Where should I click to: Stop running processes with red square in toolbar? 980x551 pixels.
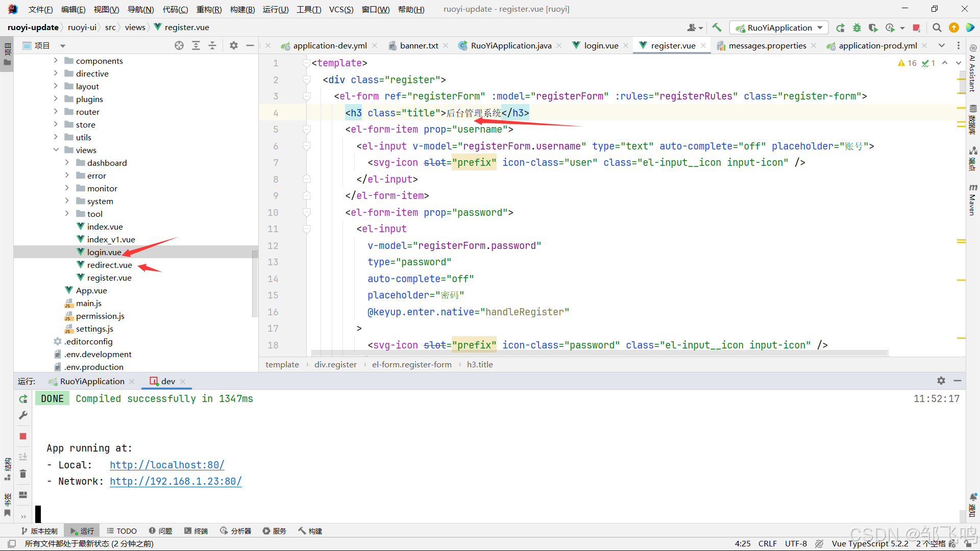[x=917, y=28]
